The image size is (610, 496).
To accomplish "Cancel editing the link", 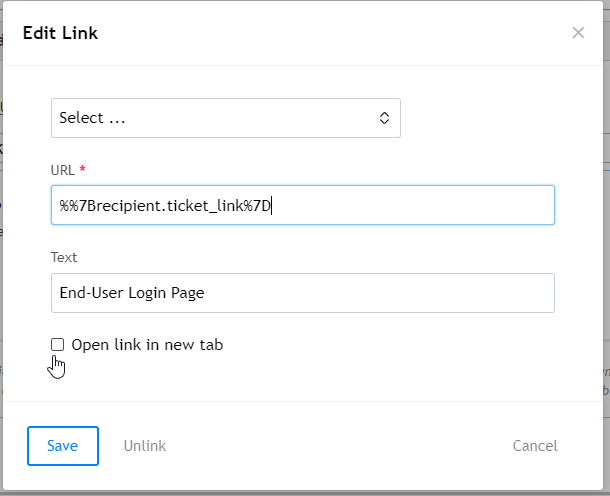I will [534, 446].
